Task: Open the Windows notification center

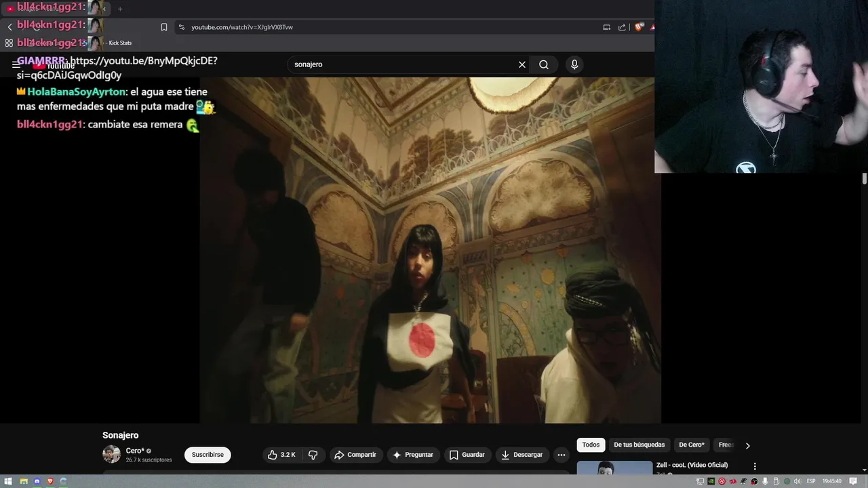Action: [x=853, y=481]
